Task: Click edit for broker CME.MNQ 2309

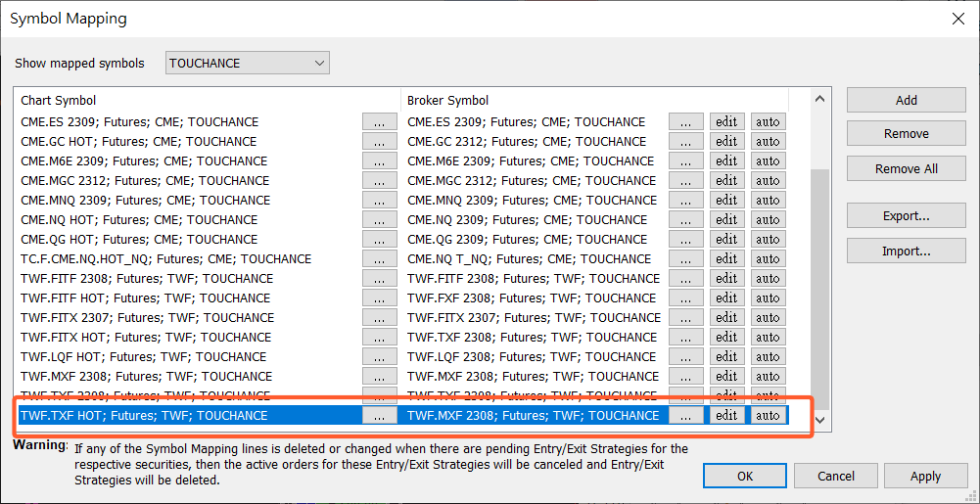Action: click(726, 201)
